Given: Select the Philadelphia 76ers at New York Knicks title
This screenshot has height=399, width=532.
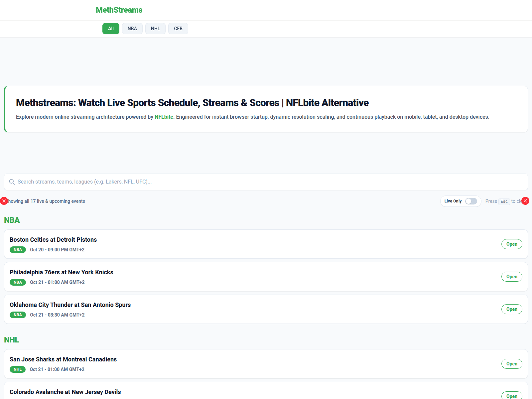Looking at the screenshot, I should coord(62,272).
